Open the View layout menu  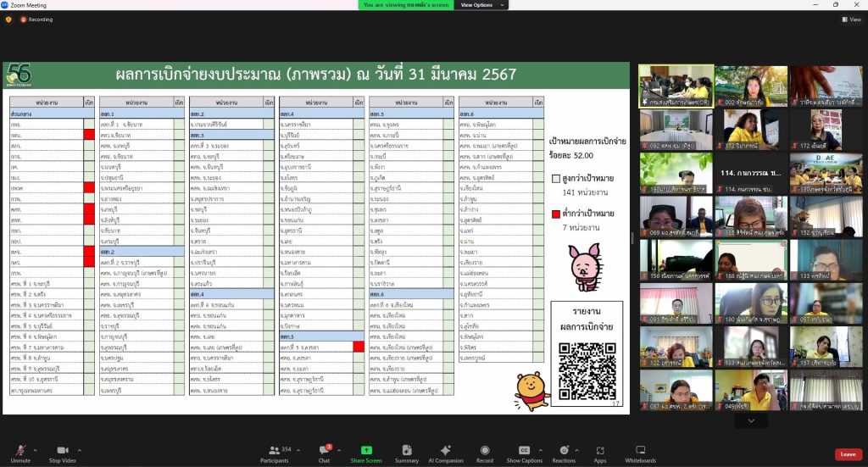pos(851,19)
